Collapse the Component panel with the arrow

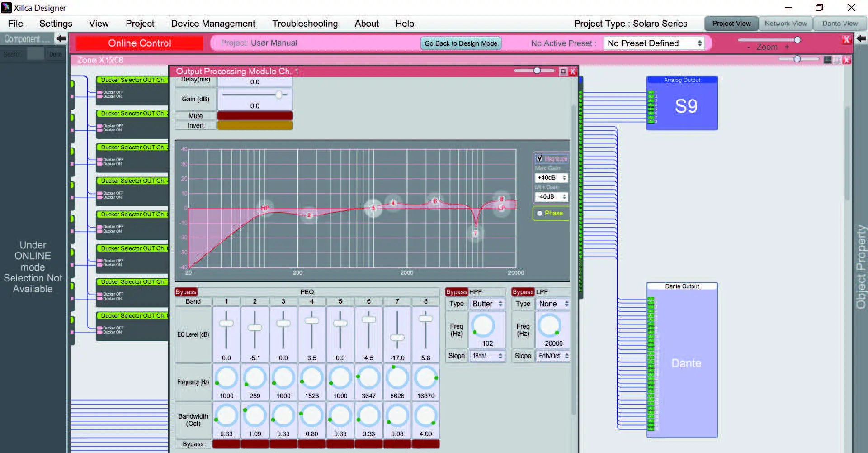pos(61,39)
